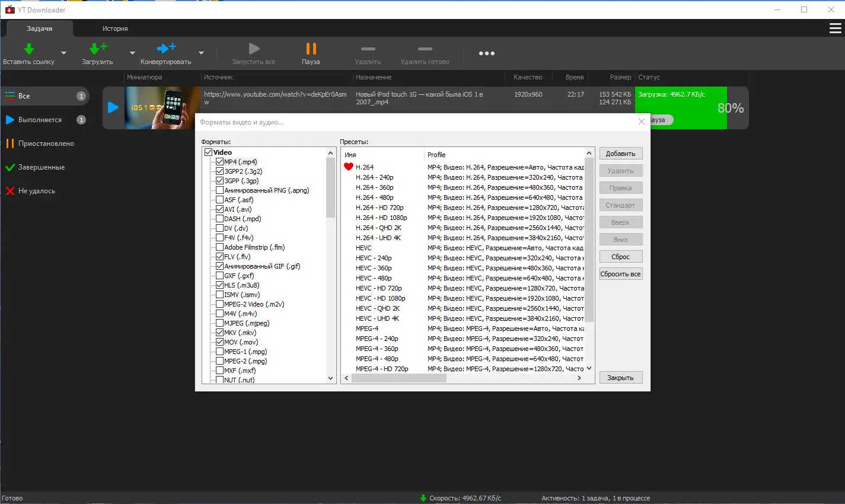Viewport: 845px width, 504px height.
Task: Click the Загрузить download icon
Action: [96, 50]
